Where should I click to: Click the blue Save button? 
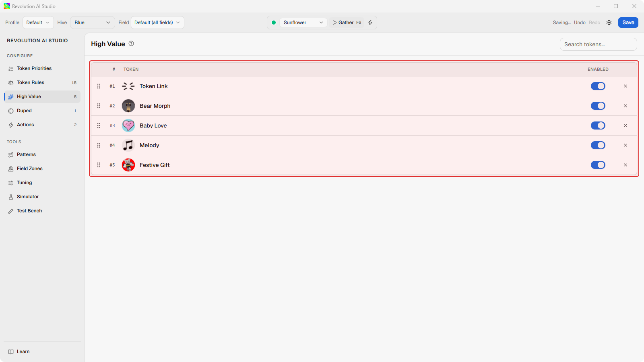(x=628, y=23)
